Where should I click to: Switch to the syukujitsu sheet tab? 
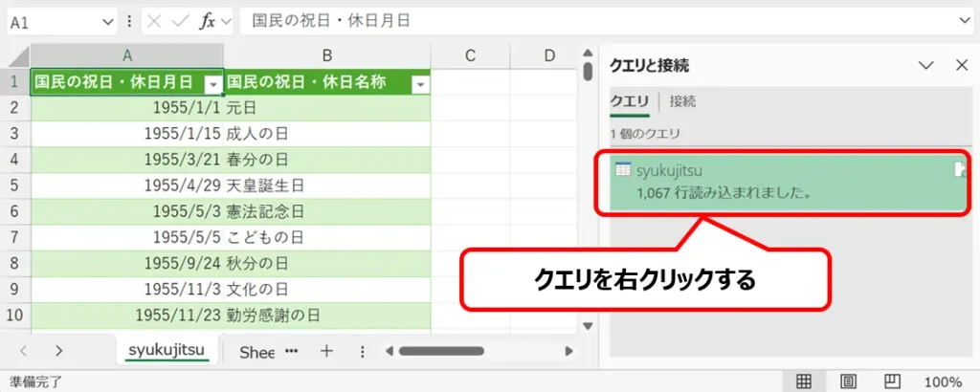click(167, 351)
